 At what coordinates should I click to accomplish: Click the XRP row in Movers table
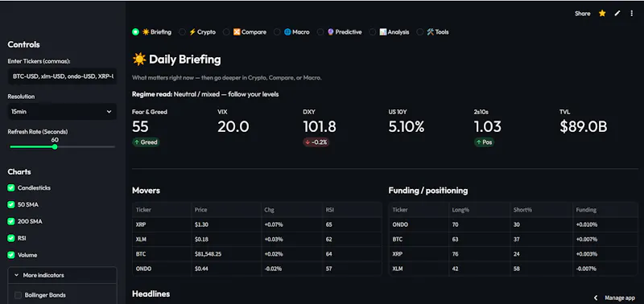[x=257, y=225]
